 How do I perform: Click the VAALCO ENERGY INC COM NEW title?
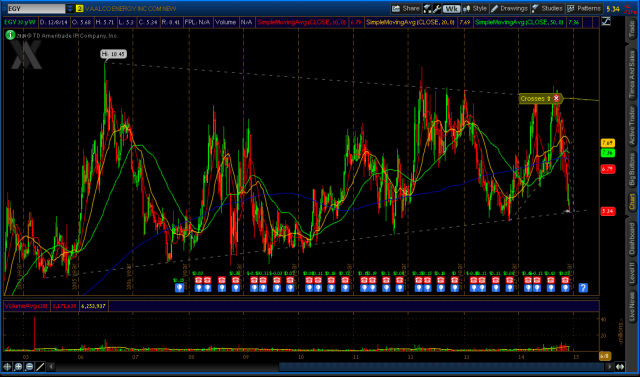pos(131,9)
